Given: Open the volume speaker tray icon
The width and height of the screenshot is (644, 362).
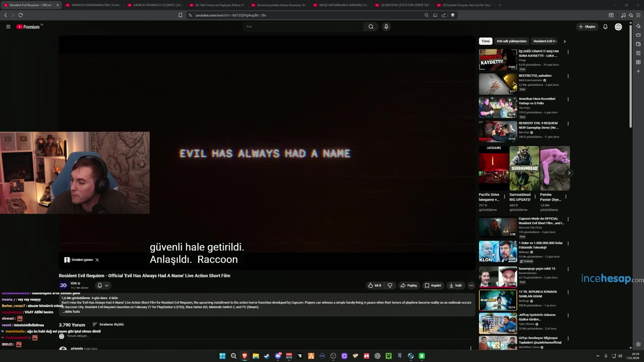Looking at the screenshot, I should coord(621,356).
